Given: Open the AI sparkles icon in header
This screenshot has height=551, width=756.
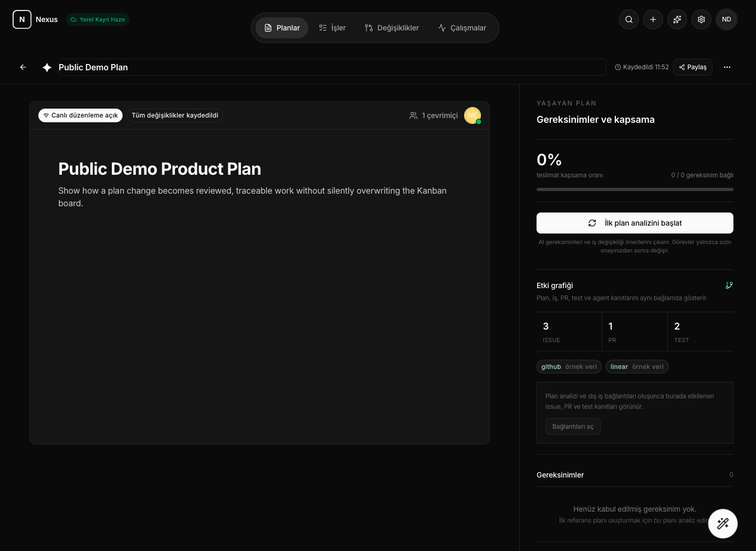Looking at the screenshot, I should click(x=677, y=19).
